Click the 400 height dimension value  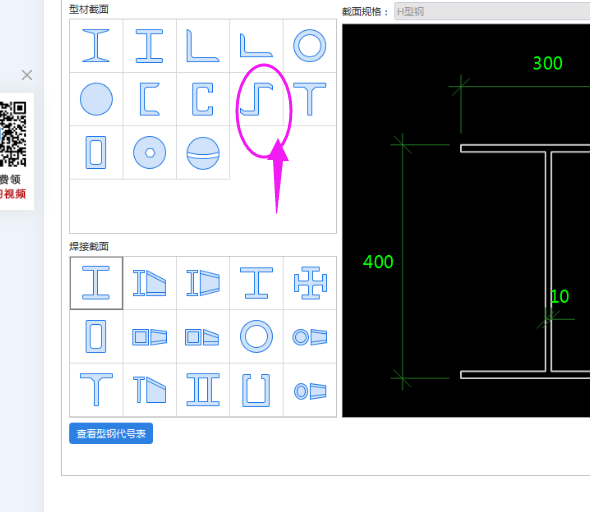pos(378,262)
